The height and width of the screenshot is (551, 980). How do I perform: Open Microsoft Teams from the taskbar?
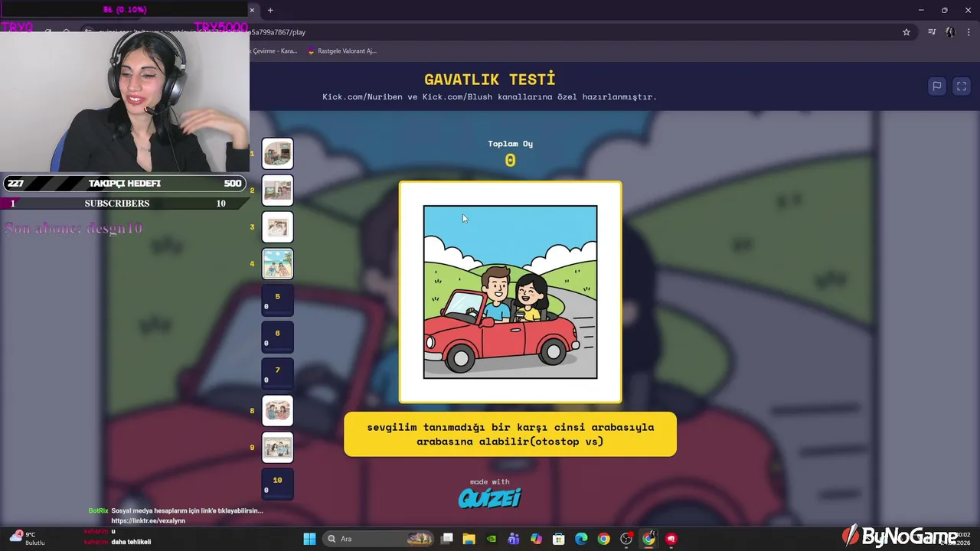tap(514, 539)
